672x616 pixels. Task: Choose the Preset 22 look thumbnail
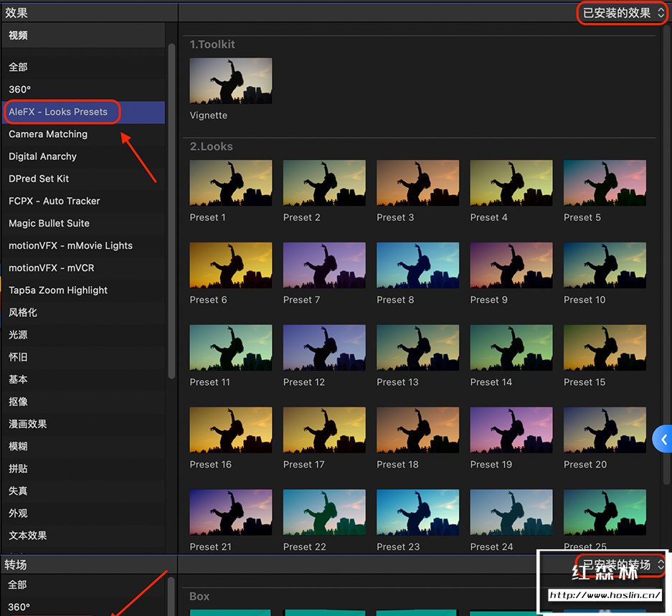click(324, 512)
